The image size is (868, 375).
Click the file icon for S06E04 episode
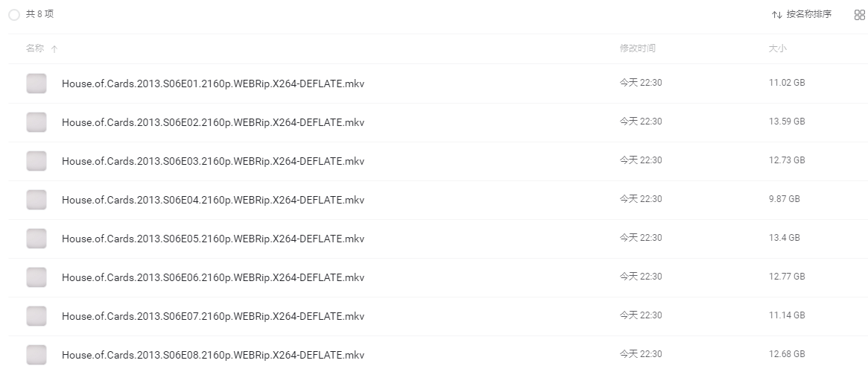(37, 200)
